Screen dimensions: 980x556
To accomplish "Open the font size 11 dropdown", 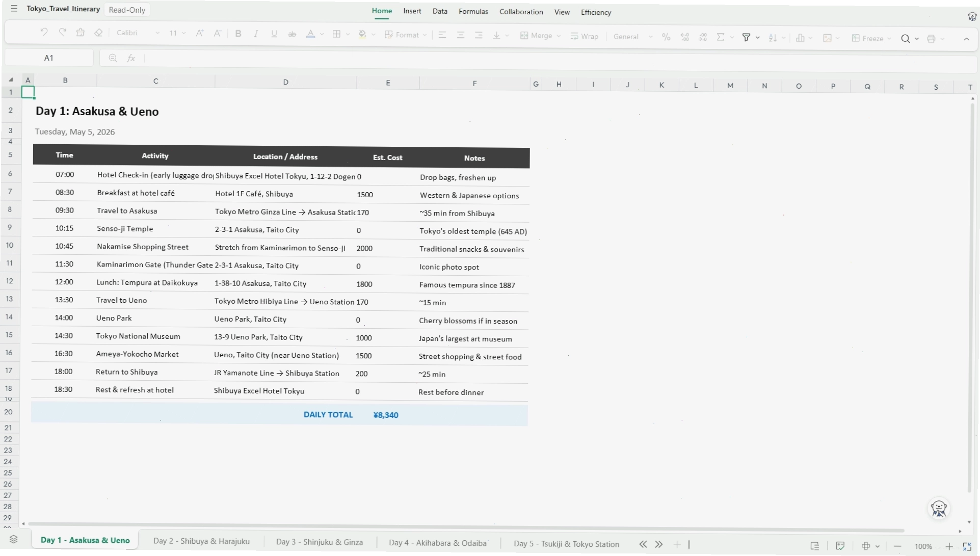I will pos(177,33).
